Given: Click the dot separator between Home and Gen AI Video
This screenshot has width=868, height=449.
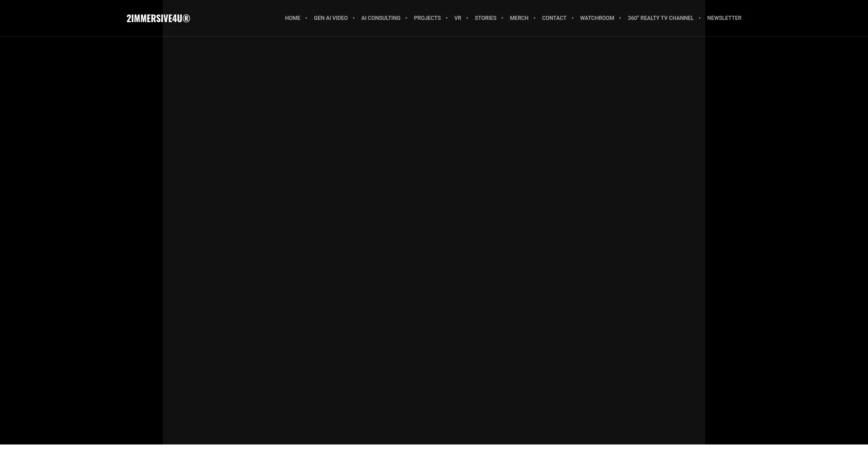Looking at the screenshot, I should click(x=307, y=18).
